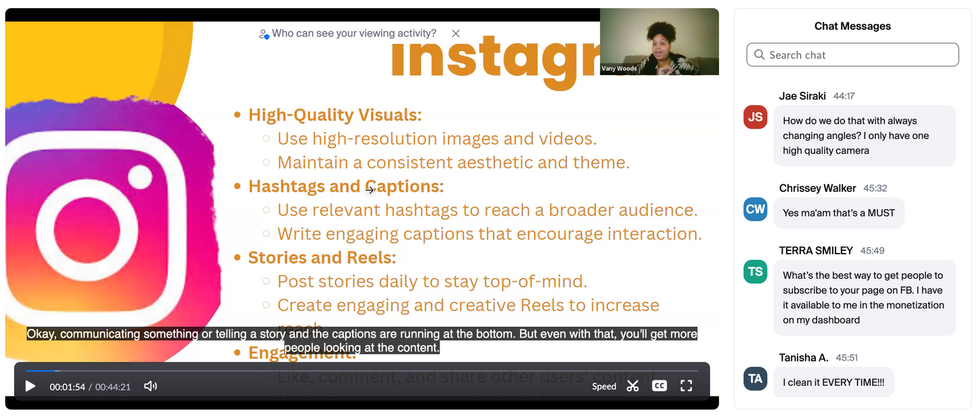Image resolution: width=980 pixels, height=417 pixels.
Task: Select Terra Smiley's message about FB subscribers
Action: [865, 298]
